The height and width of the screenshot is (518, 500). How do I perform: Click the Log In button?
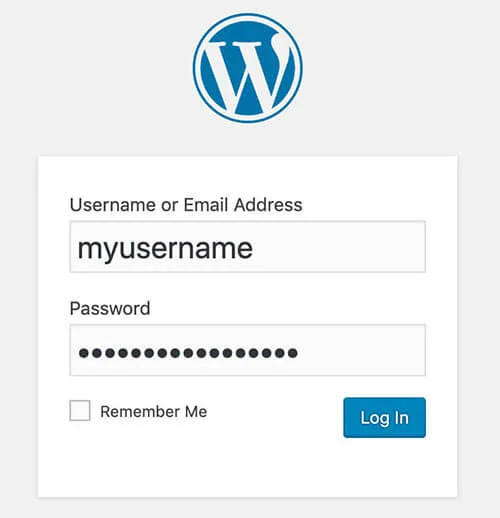[x=384, y=417]
